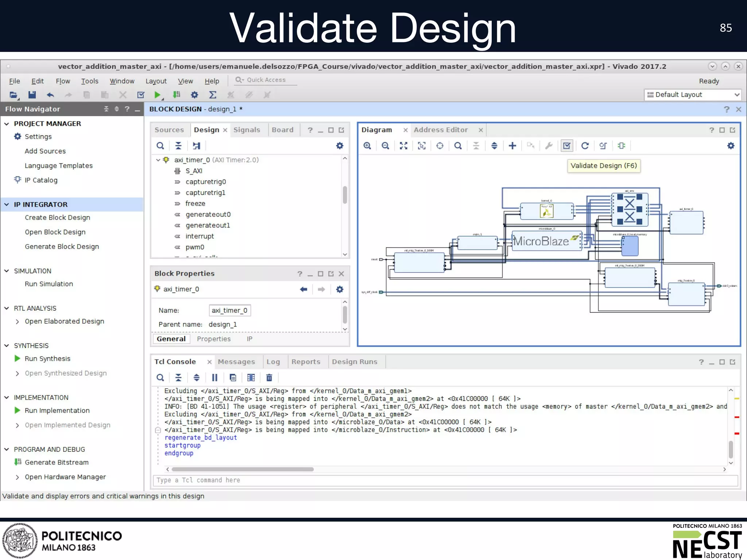Click the Tcl Console vertical scrollbar thumb
This screenshot has height=560, width=747.
click(x=731, y=450)
